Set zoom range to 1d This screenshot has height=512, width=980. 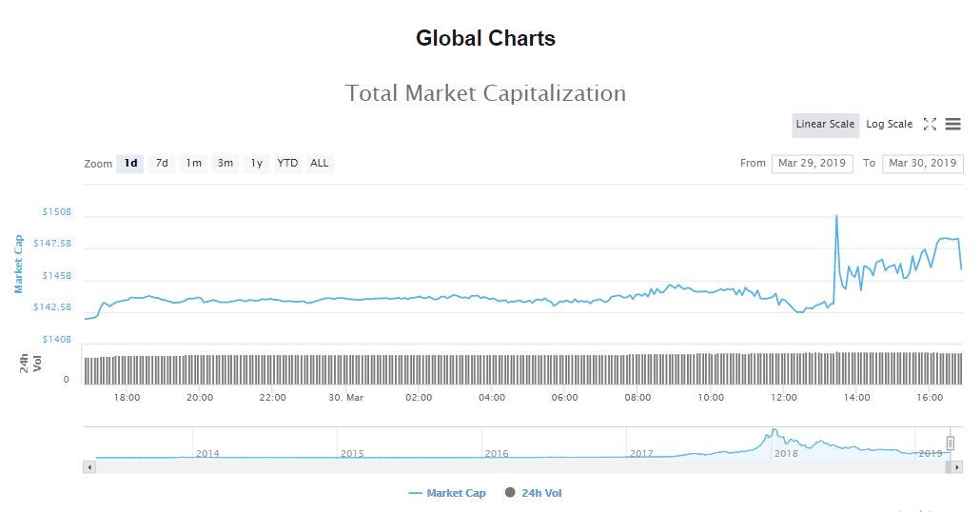130,164
